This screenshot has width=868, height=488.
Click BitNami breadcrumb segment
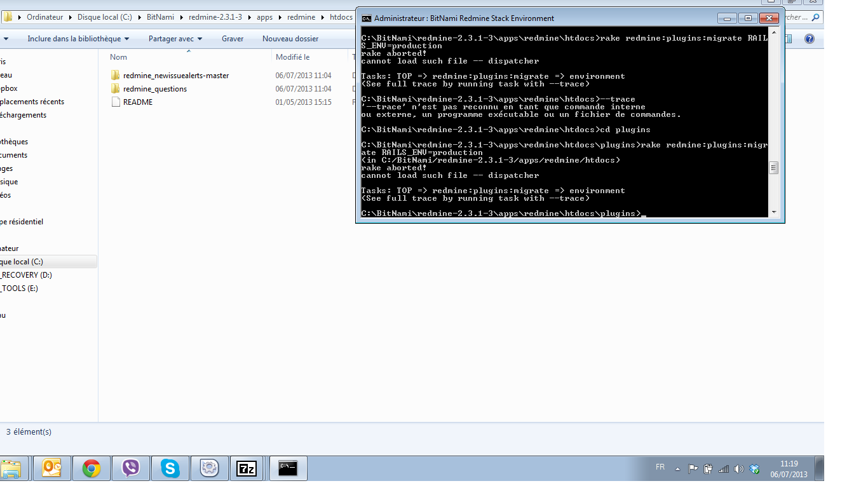click(x=159, y=17)
